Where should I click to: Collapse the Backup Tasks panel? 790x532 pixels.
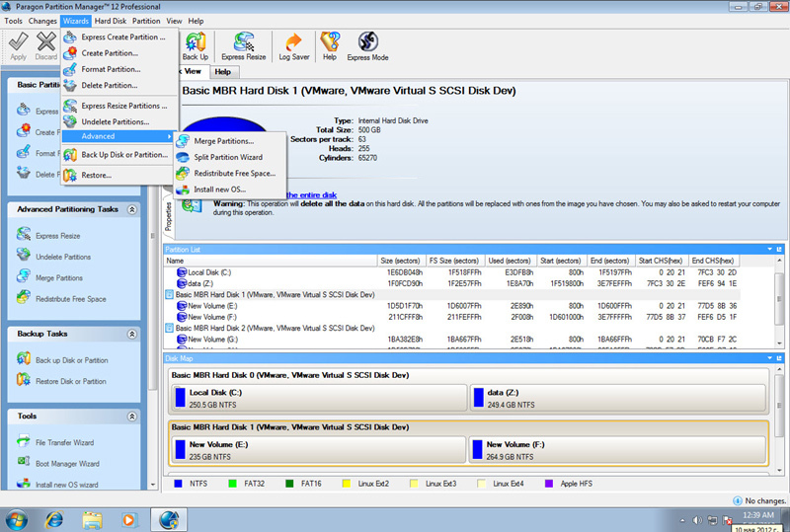[132, 334]
